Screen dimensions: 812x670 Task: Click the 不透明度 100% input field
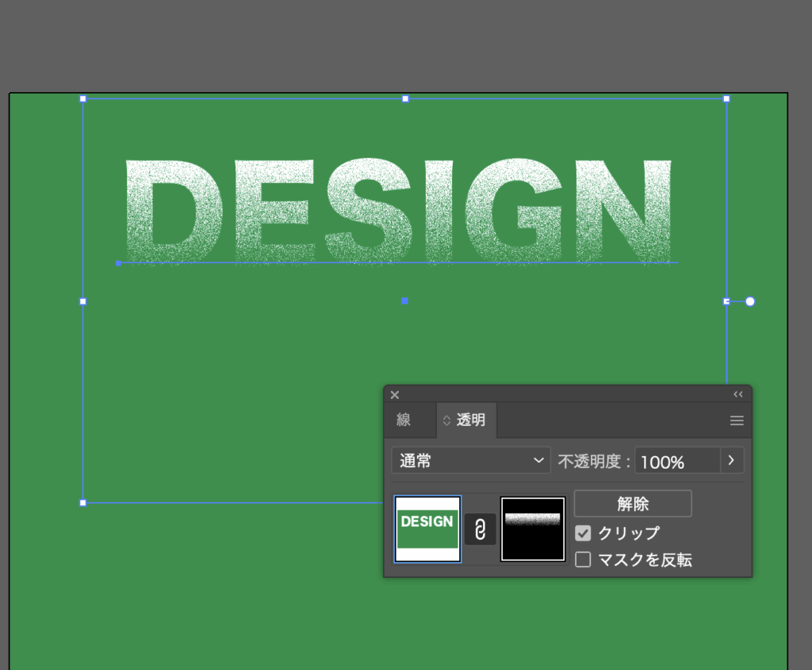click(677, 461)
